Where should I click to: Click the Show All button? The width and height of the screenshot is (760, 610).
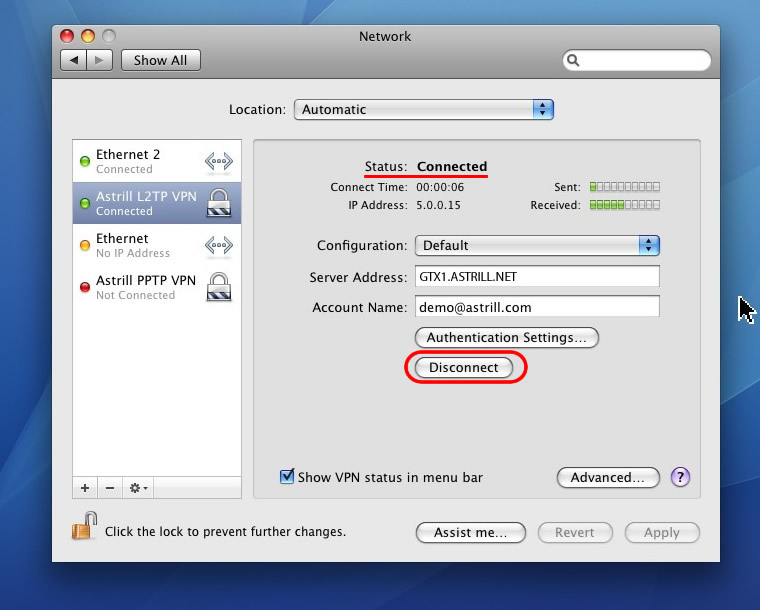point(160,60)
